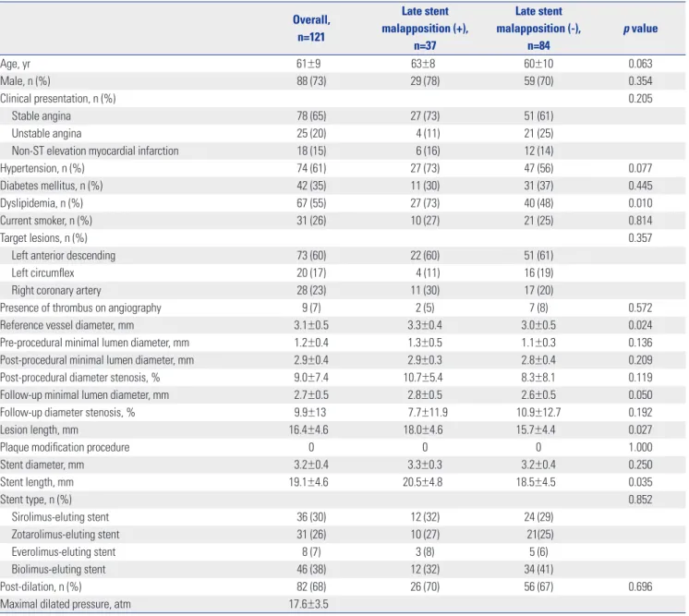
Task: Select the 'Biolimus-eluting stent' row label
Action: click(58, 570)
